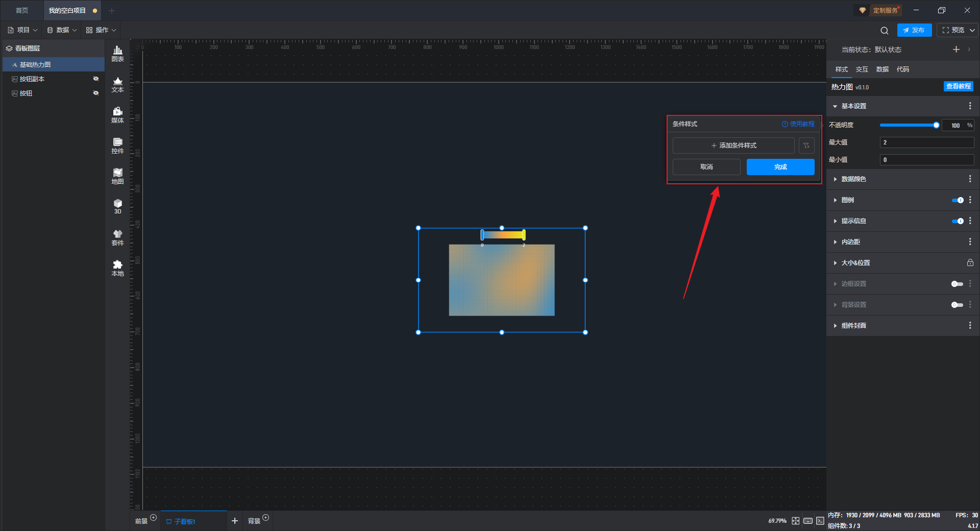Screen dimensions: 980x531
Task: Open the 项目 menu
Action: click(x=22, y=30)
